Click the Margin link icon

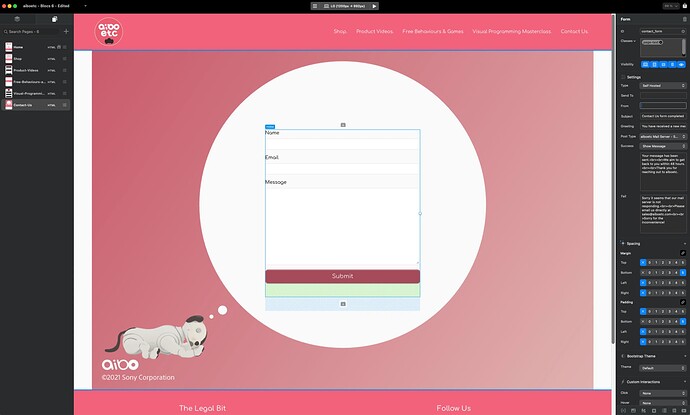683,253
